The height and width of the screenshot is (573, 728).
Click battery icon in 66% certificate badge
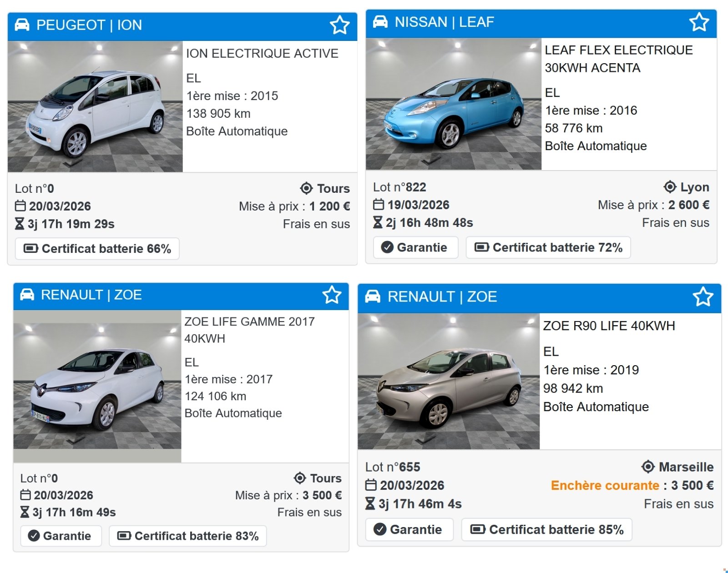coord(30,248)
